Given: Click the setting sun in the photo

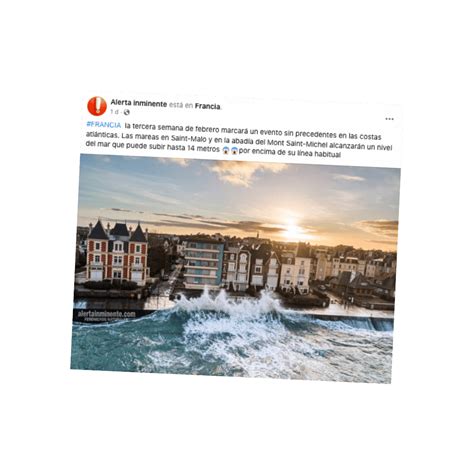Looking at the screenshot, I should [292, 230].
